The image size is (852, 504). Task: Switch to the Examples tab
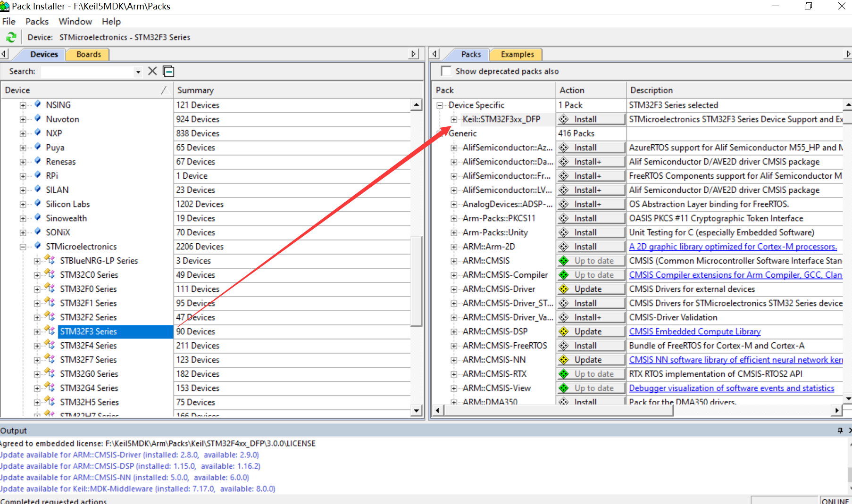pyautogui.click(x=517, y=54)
